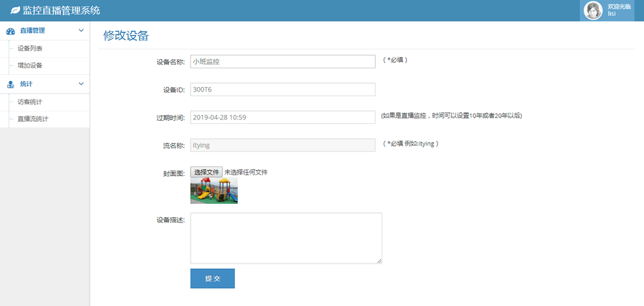Click the 设备名称: label
Viewport: 644px width, 306px height.
click(171, 62)
